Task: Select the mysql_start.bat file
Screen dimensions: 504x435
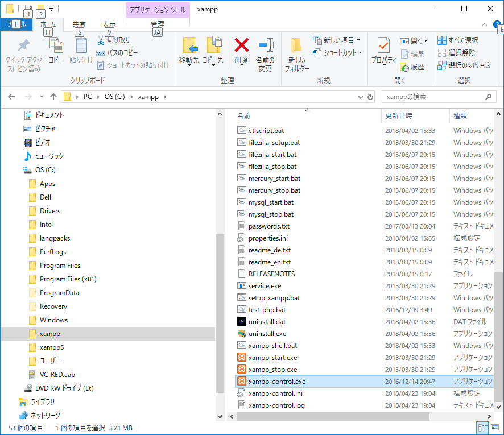Action: tap(271, 202)
